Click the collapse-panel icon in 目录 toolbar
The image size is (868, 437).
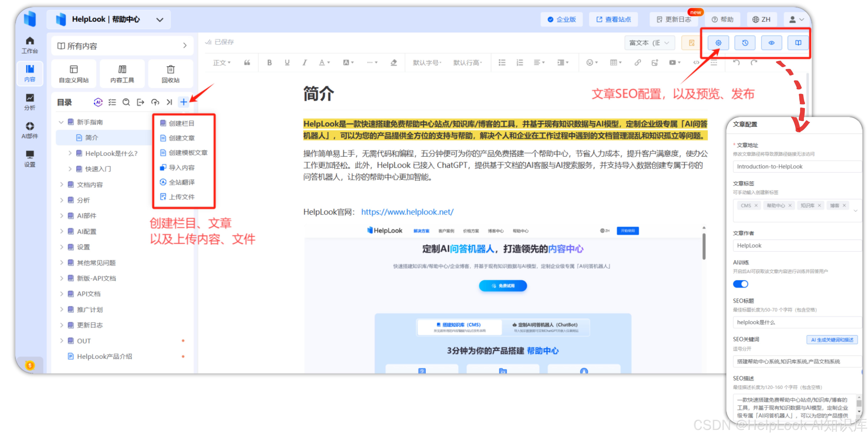169,102
